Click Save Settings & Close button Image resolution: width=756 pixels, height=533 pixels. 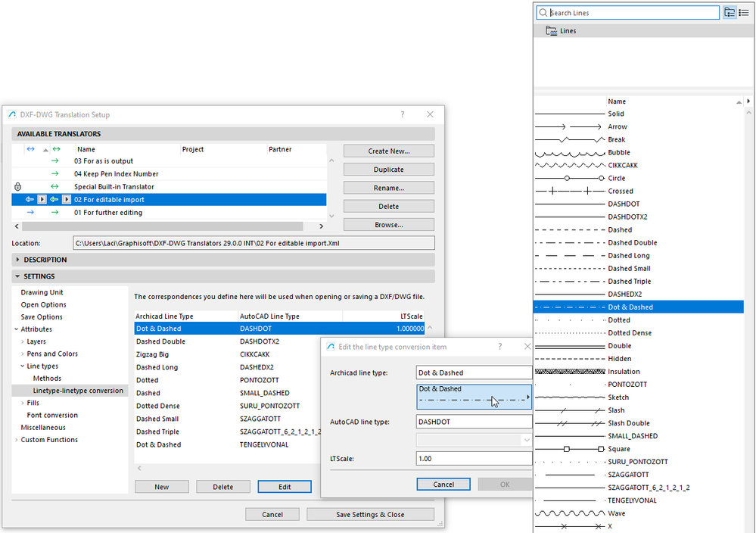(370, 515)
